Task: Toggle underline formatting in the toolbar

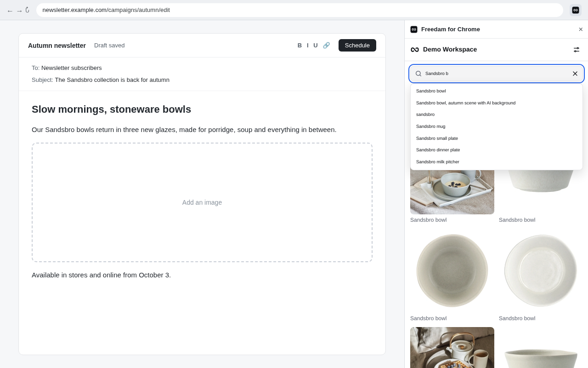Action: (316, 46)
